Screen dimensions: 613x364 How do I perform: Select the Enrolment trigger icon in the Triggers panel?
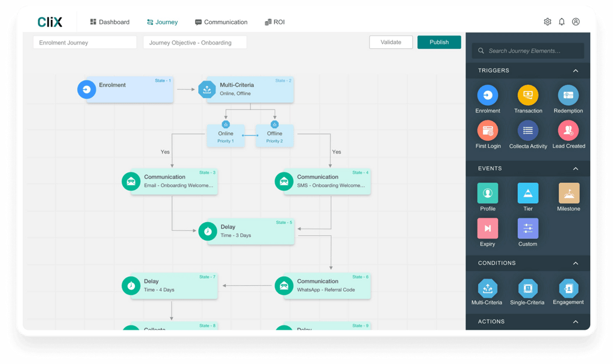pyautogui.click(x=488, y=95)
